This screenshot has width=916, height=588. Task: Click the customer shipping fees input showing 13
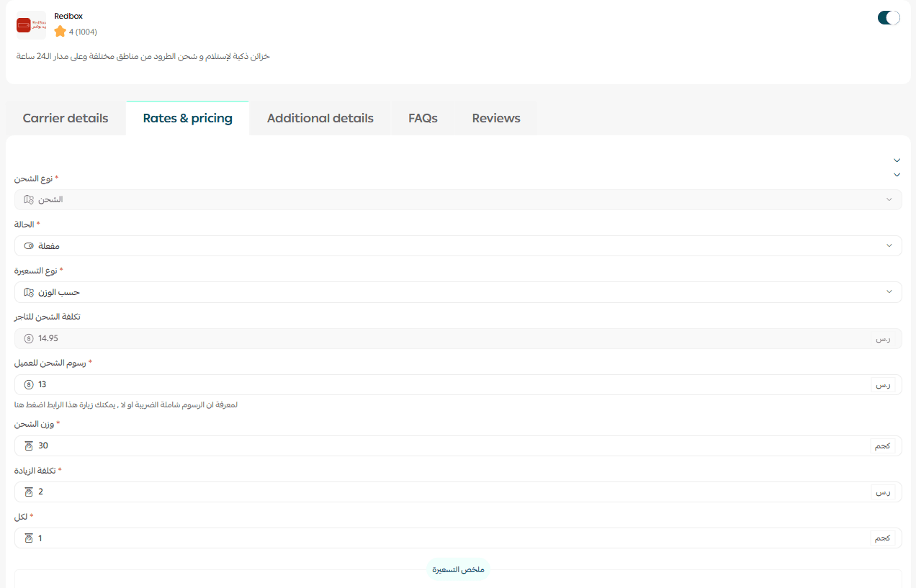(x=446, y=385)
